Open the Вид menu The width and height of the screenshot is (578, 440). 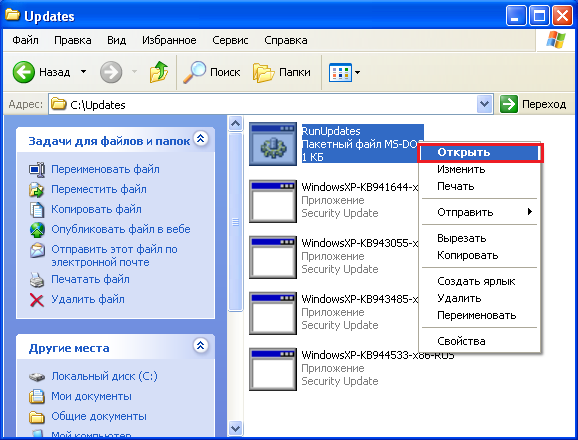coord(116,40)
